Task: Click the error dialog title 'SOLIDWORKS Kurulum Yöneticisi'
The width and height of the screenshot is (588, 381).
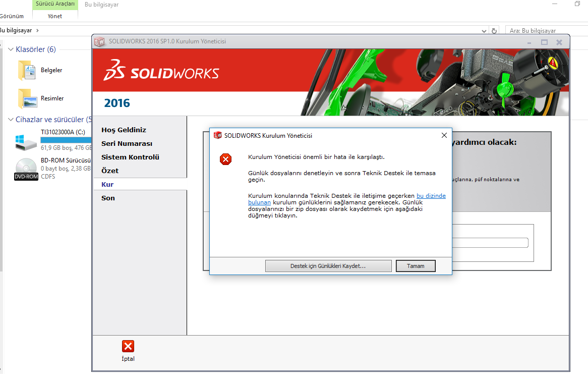Action: 268,136
